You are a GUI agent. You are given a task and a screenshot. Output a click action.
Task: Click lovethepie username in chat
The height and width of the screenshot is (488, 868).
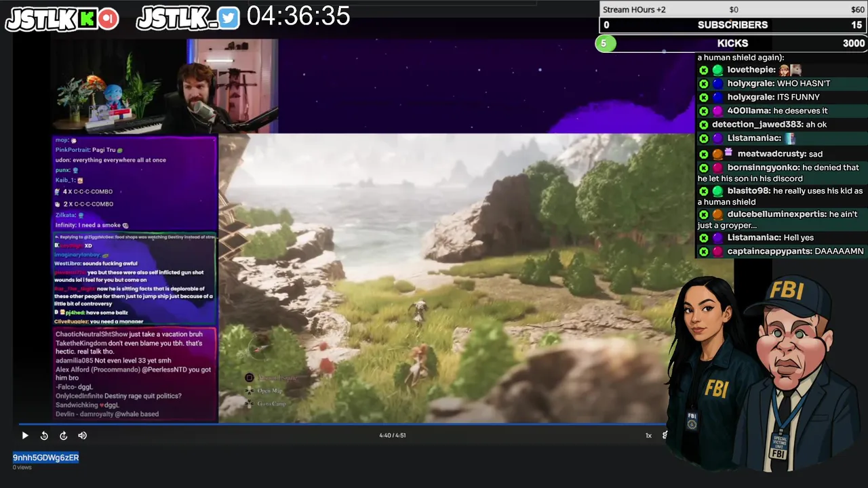click(751, 70)
